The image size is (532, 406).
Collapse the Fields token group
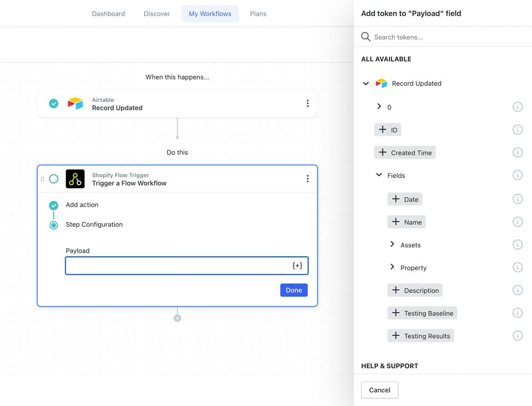point(379,175)
